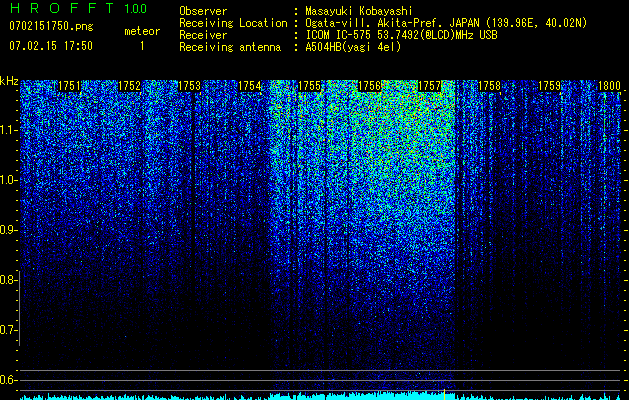Click the 1753 time marker
The height and width of the screenshot is (400, 629).
pos(189,86)
